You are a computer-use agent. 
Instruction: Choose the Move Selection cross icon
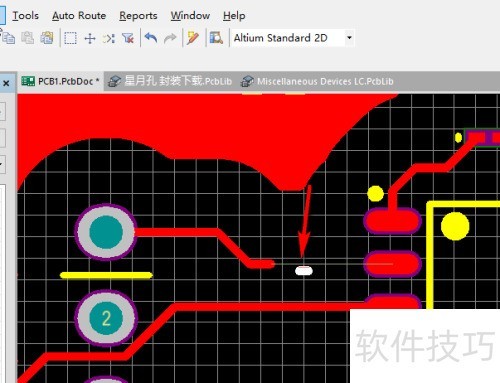tap(90, 38)
